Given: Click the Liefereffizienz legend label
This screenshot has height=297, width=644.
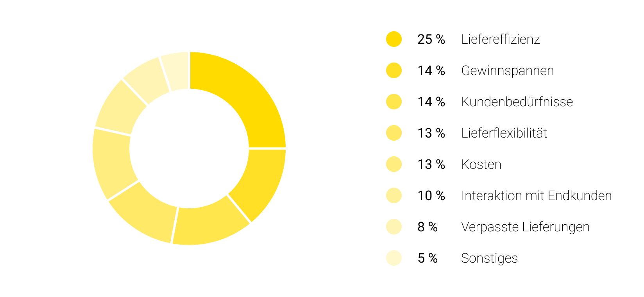Looking at the screenshot, I should pyautogui.click(x=500, y=39).
